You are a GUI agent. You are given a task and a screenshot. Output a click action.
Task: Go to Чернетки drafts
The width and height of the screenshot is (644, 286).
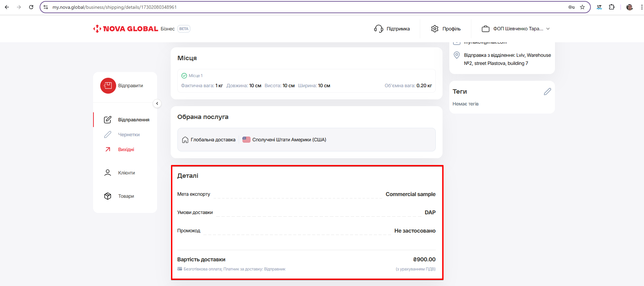[129, 135]
